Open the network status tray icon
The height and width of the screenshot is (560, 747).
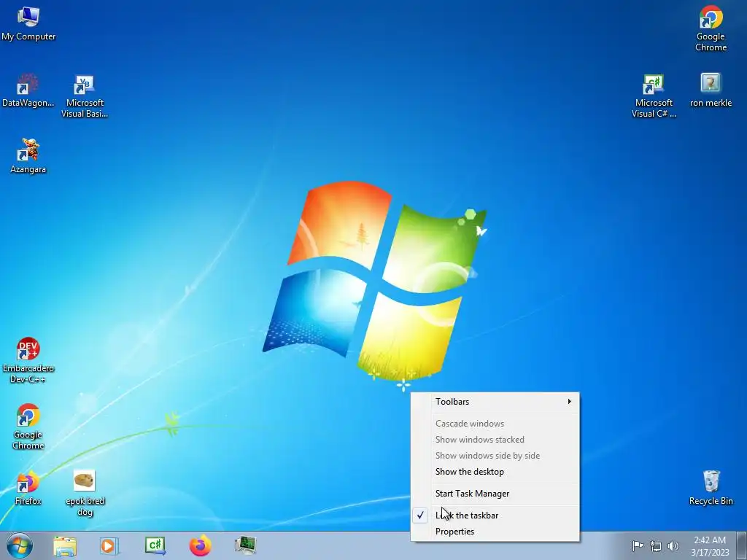point(656,546)
